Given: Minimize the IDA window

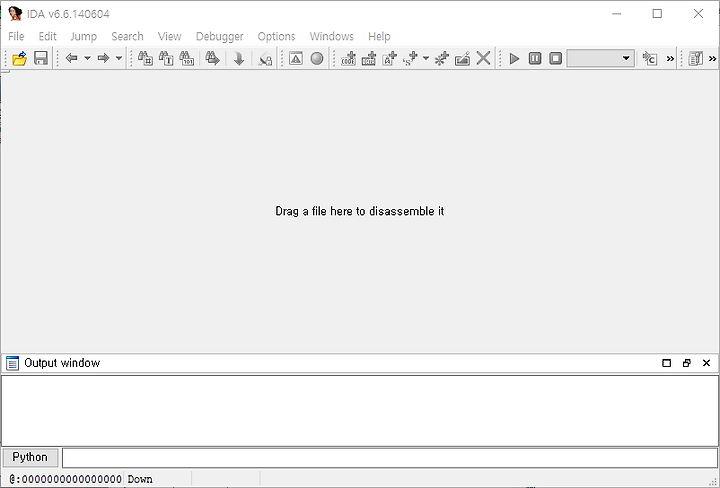Looking at the screenshot, I should 617,14.
